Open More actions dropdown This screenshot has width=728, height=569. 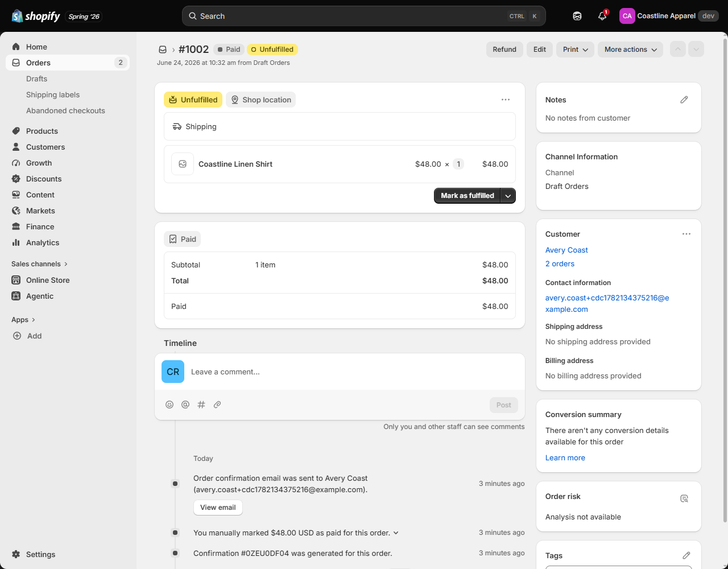tap(630, 50)
